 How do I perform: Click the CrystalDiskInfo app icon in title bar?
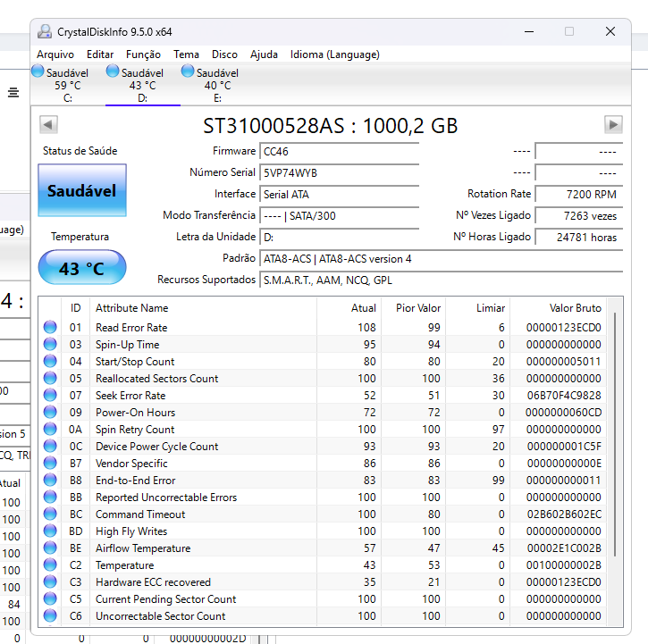45,31
